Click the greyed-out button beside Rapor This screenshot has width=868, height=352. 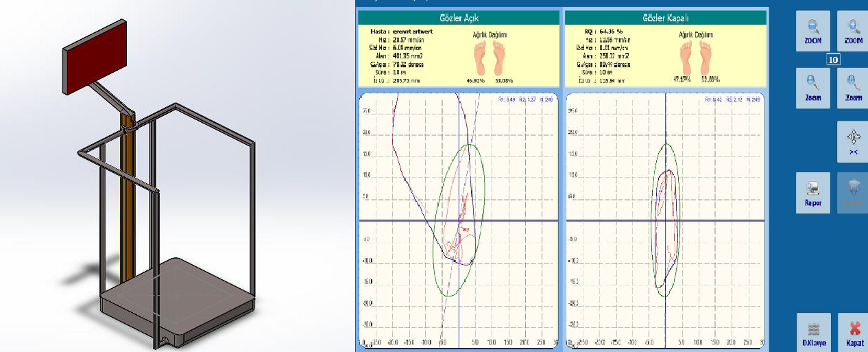click(853, 193)
